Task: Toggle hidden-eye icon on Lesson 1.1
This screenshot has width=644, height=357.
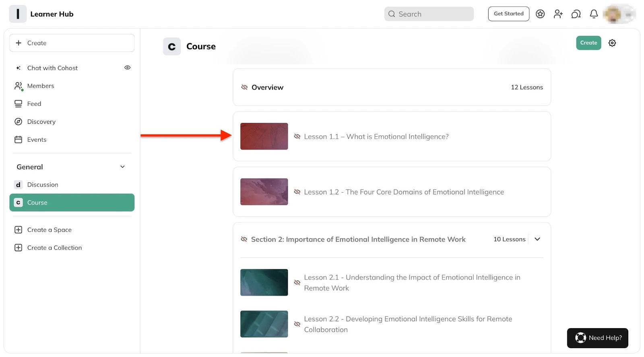Action: tap(297, 136)
